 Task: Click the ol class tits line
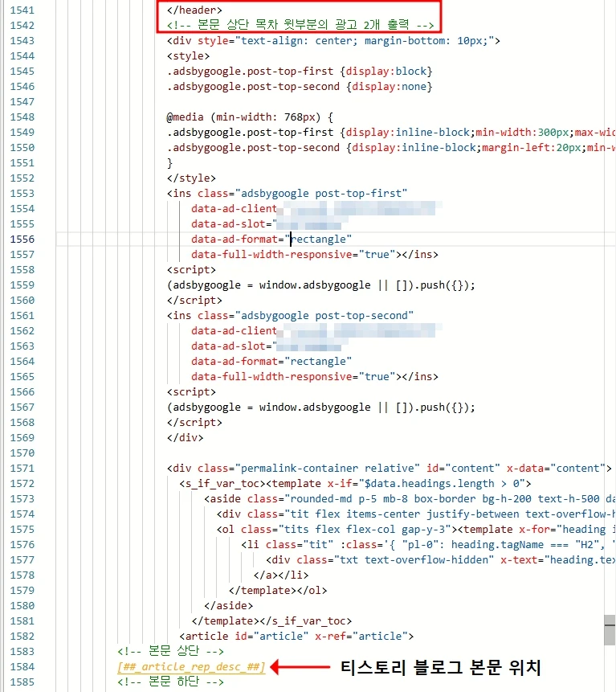pos(416,530)
